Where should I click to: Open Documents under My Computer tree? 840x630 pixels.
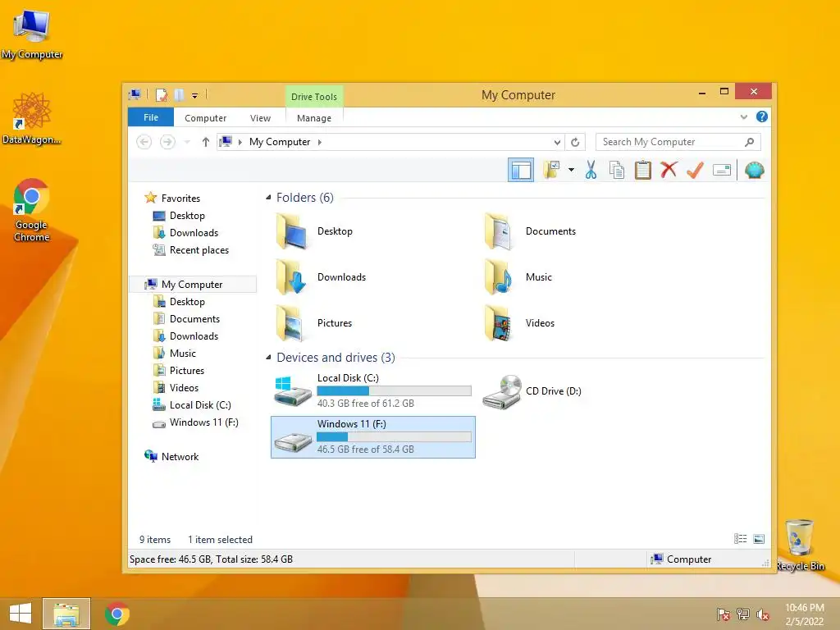(x=194, y=319)
